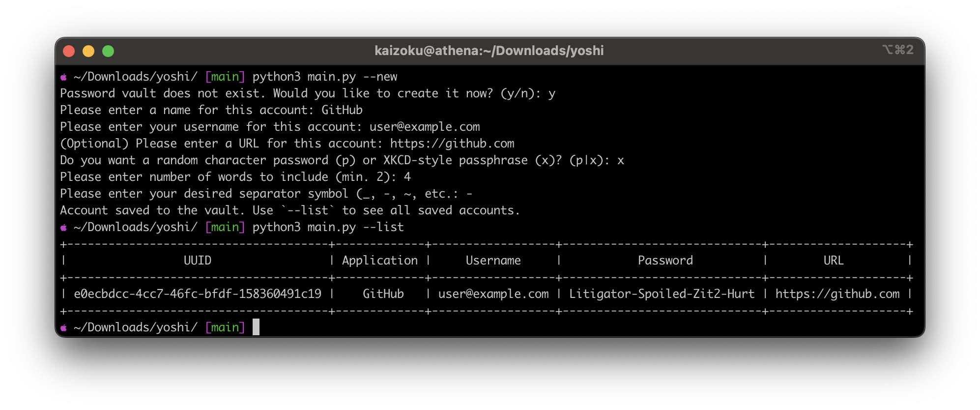Click the window title kaizoku@athena
Image resolution: width=980 pixels, height=410 pixels.
pos(489,51)
